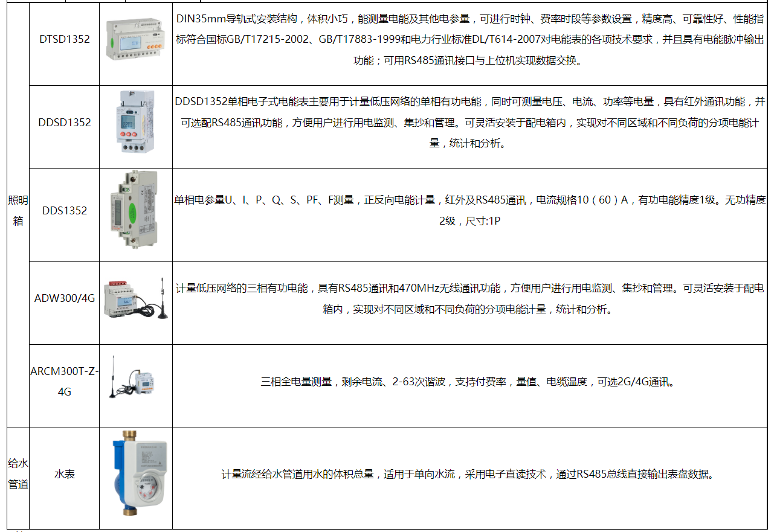Select the DTSD1352 model cell
The width and height of the screenshot is (774, 532).
[x=65, y=43]
